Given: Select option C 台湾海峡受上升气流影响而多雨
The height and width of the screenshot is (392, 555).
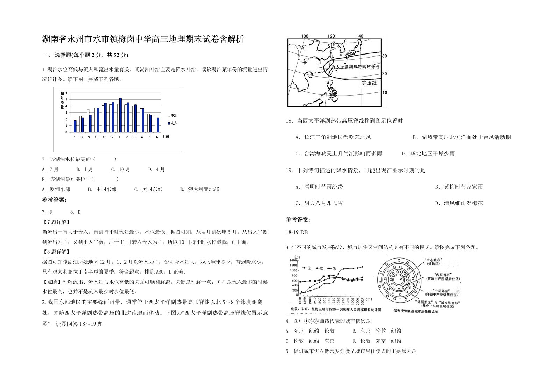Looking at the screenshot, I should [339, 153].
